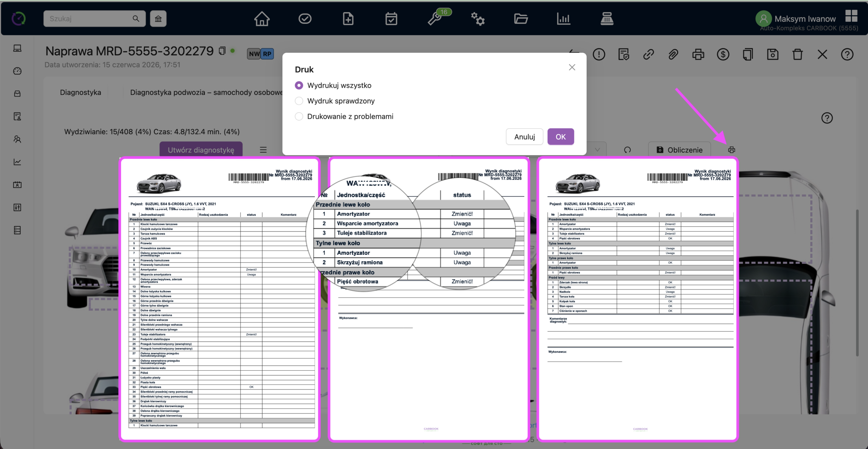
Task: Click the CARBOOK logo icon
Action: pyautogui.click(x=18, y=19)
